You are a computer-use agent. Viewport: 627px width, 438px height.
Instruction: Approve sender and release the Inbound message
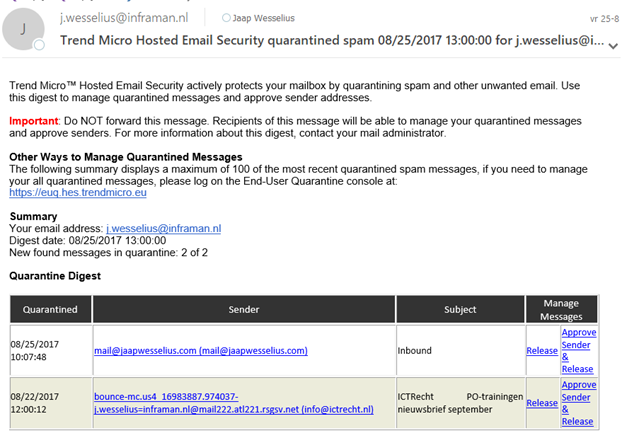[x=577, y=350]
